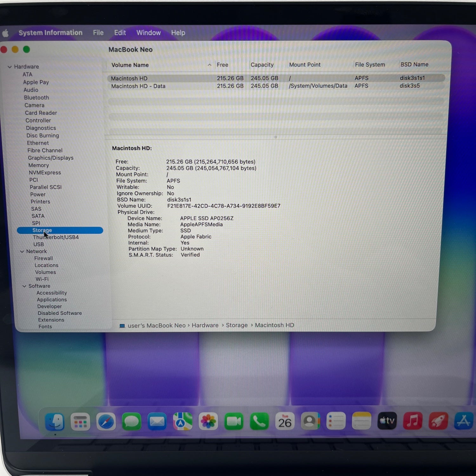
Task: Open Reminders in the Dock
Action: tap(336, 421)
